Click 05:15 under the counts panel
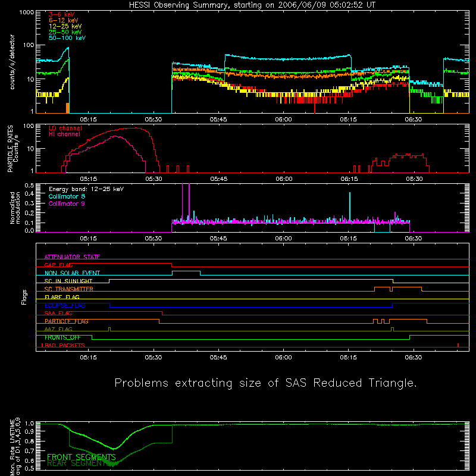The height and width of the screenshot is (476, 476). coord(88,120)
